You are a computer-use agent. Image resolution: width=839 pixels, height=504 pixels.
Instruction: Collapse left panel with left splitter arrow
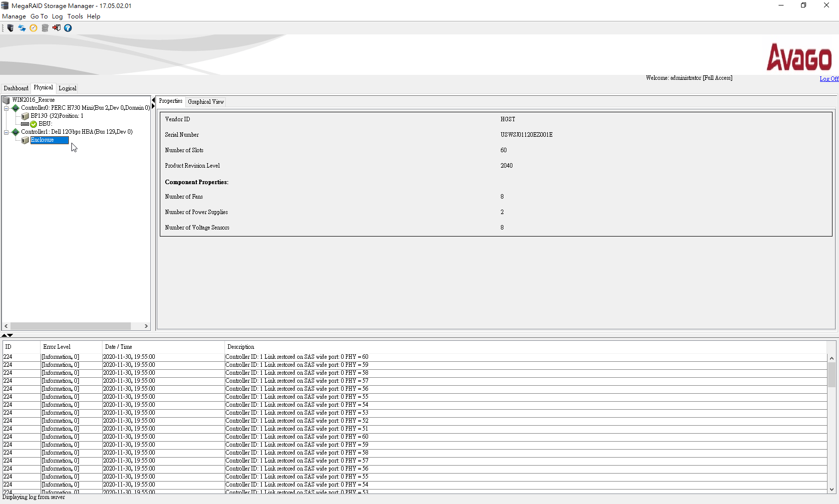[x=153, y=100]
